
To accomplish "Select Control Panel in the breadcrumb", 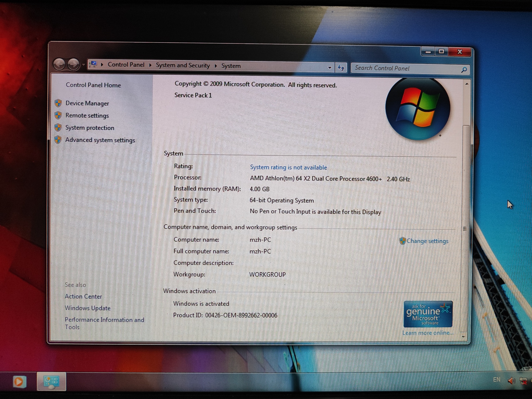I will (126, 64).
